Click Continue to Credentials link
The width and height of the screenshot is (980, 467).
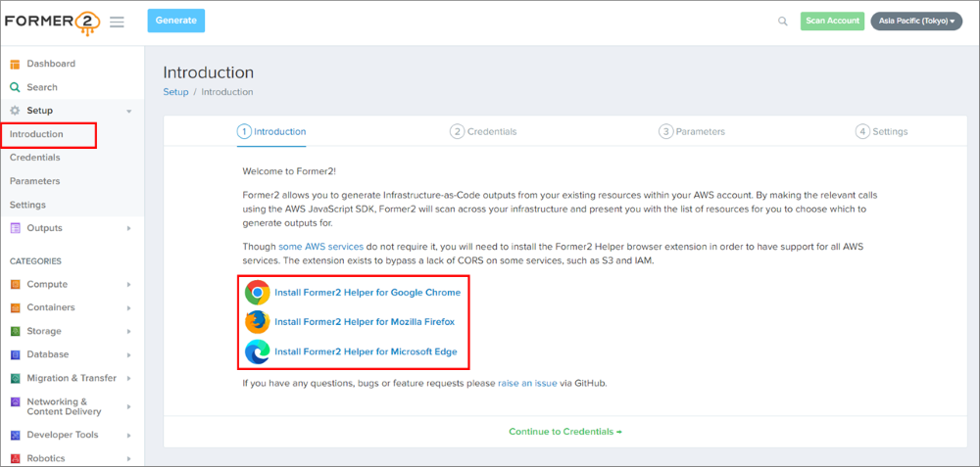(565, 432)
